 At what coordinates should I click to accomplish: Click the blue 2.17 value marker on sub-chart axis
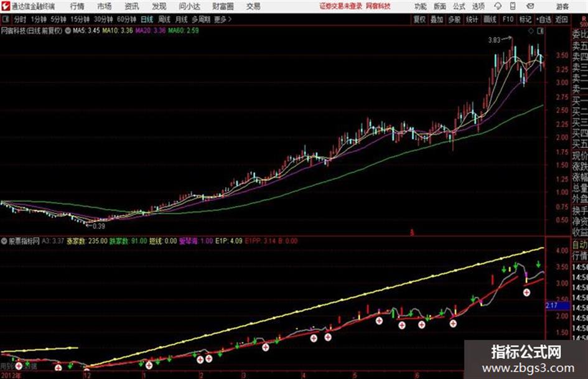pos(558,306)
